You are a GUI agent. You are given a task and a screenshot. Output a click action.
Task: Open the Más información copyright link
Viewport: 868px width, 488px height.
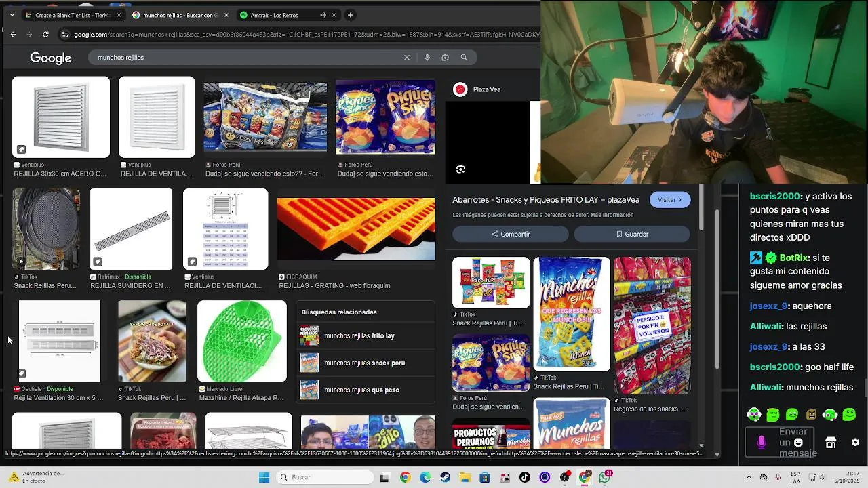click(x=612, y=215)
